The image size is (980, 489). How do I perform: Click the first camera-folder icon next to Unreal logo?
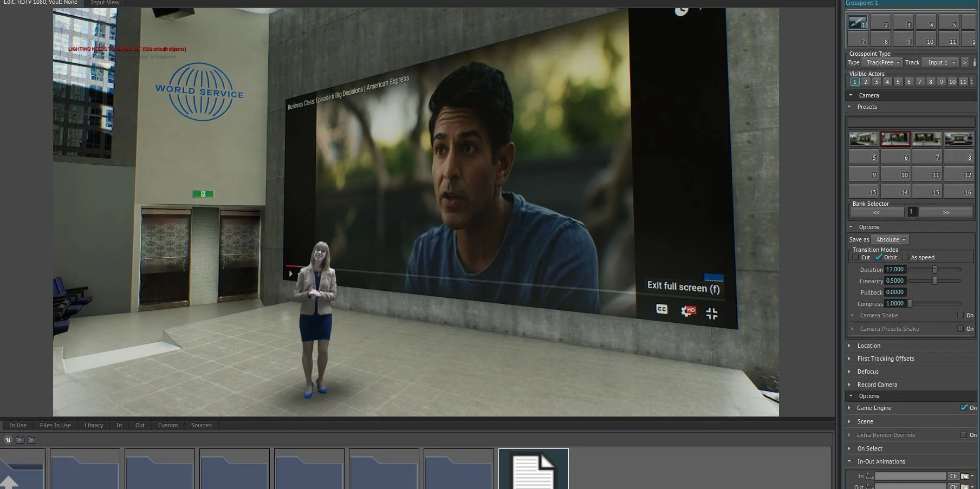20,440
